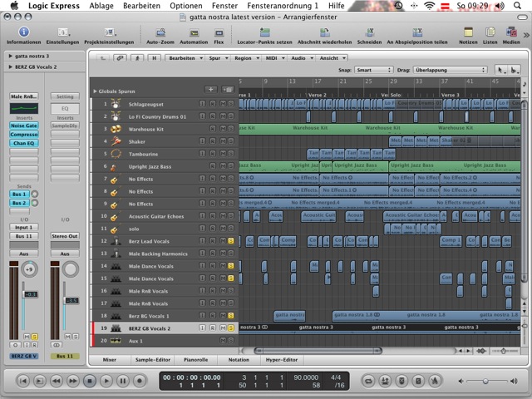Toggle the Catch playhead button
This screenshot has width=532, height=399.
point(137,58)
